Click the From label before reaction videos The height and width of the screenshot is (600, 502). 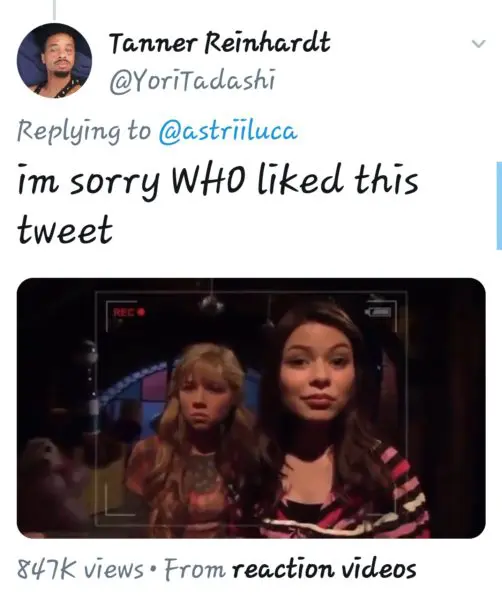[x=195, y=569]
